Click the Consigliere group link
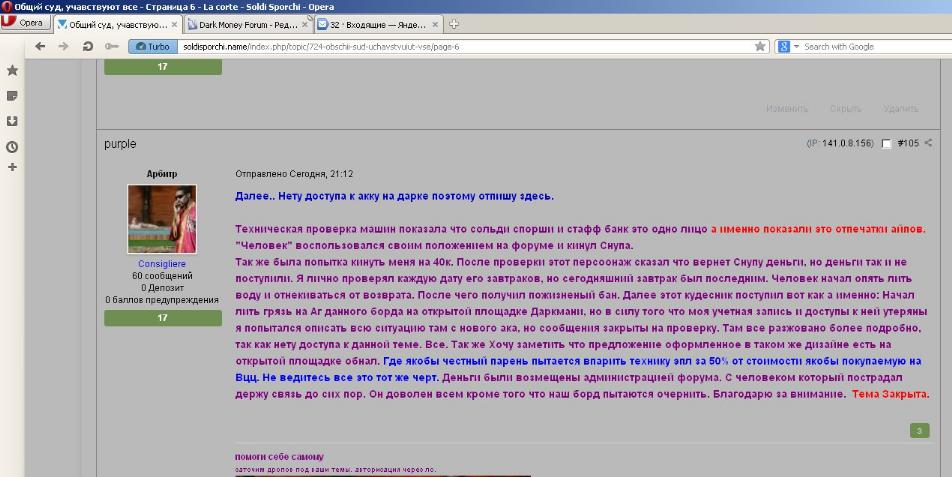The image size is (952, 477). 162,264
